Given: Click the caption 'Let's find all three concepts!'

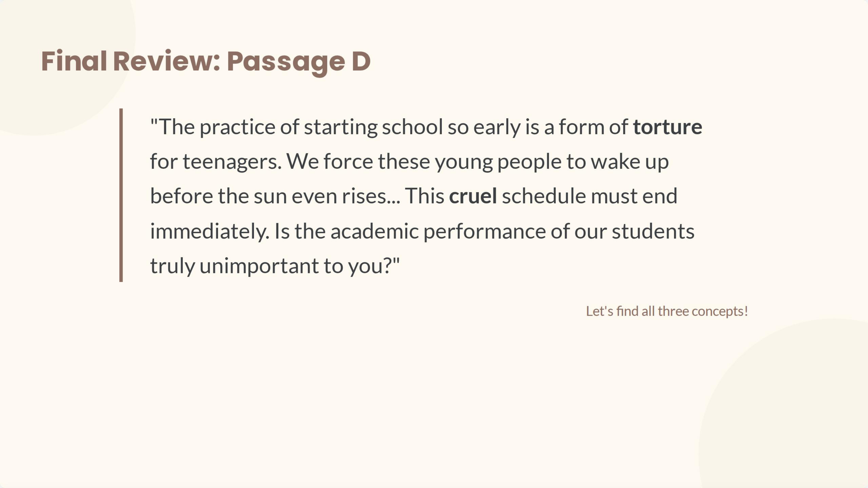Looking at the screenshot, I should coord(667,311).
